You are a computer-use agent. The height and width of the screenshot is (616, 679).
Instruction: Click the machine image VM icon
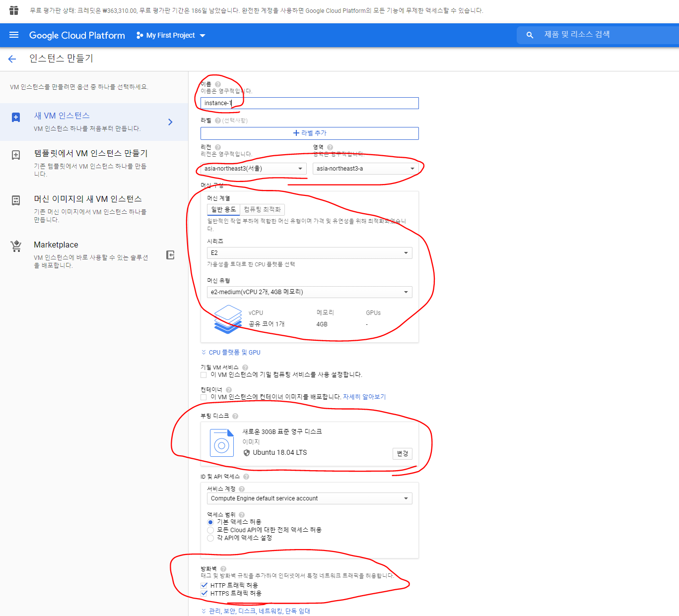coord(16,200)
